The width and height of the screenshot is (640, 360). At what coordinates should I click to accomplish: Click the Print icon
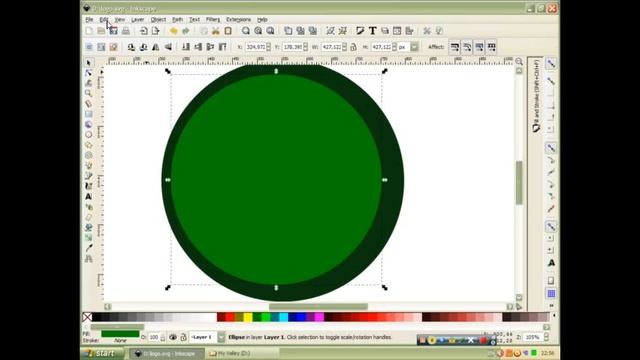pyautogui.click(x=126, y=31)
